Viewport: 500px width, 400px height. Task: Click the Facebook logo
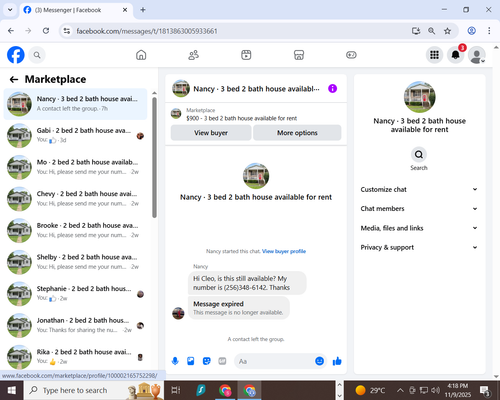(x=16, y=55)
